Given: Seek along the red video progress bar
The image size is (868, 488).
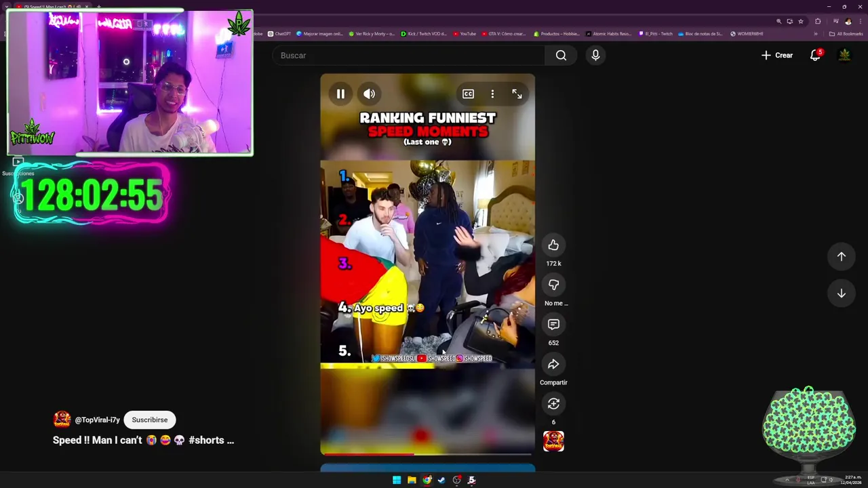Looking at the screenshot, I should [427, 454].
